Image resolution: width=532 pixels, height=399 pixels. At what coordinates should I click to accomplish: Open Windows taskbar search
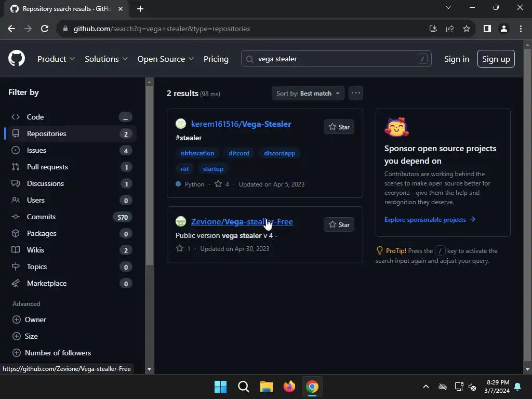click(x=244, y=387)
